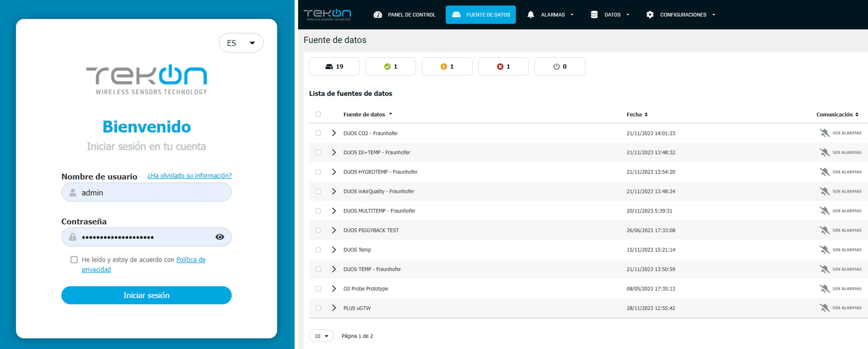Select checkbox for DUOS DI+TEMP - Fraunhofer

point(318,152)
